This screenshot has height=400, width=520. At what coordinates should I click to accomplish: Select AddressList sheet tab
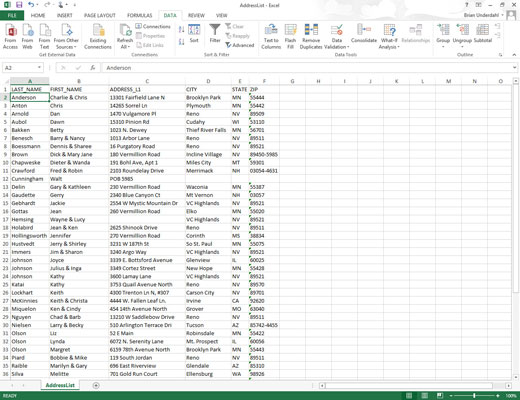(x=60, y=385)
